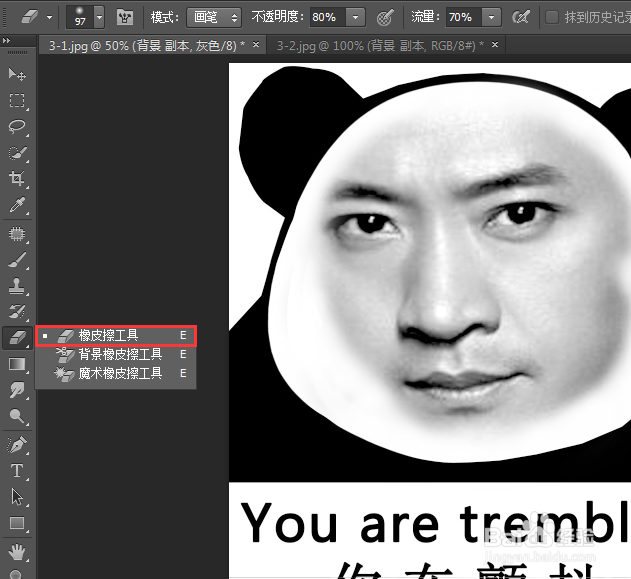Image resolution: width=631 pixels, height=579 pixels.
Task: Switch to the 3-1.jpg document tab
Action: tap(147, 45)
